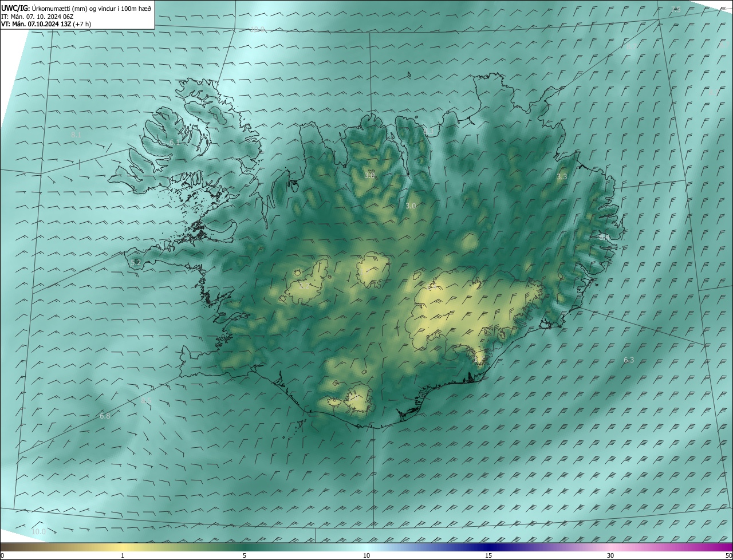
Task: Pick the dark navy color bar segment above 15
Action: pos(488,547)
